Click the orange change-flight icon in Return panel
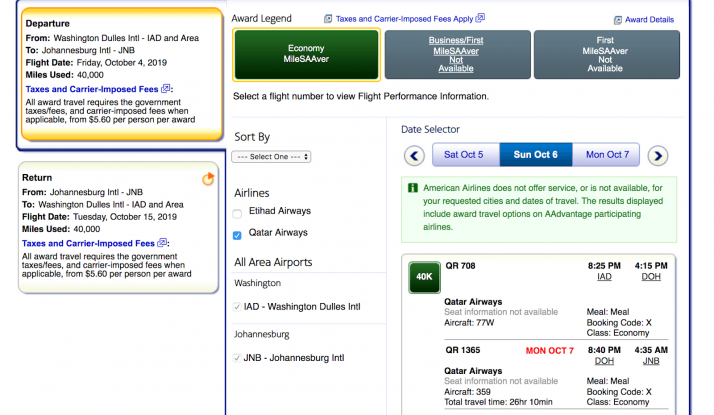Screen dimensions: 714x415 click(208, 179)
